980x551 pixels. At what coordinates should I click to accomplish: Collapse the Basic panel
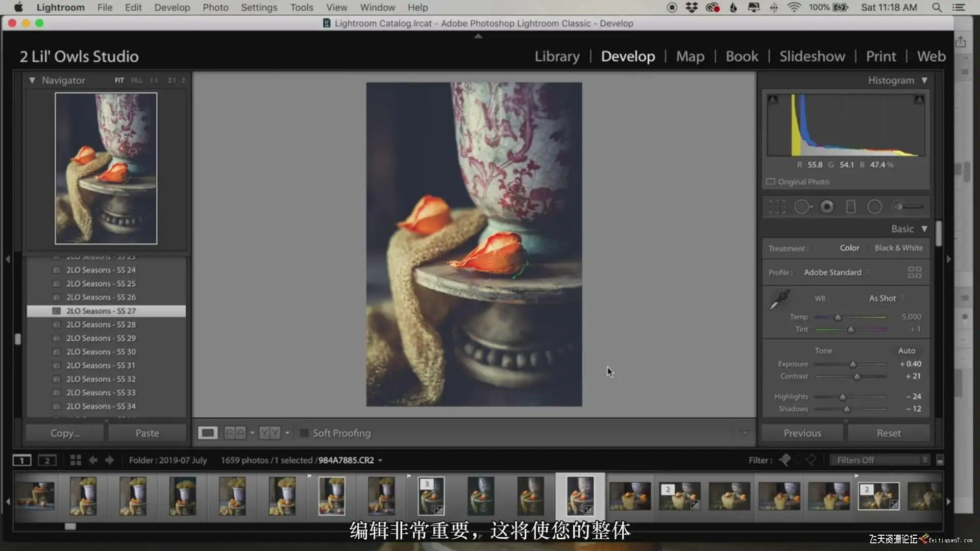[x=924, y=229]
